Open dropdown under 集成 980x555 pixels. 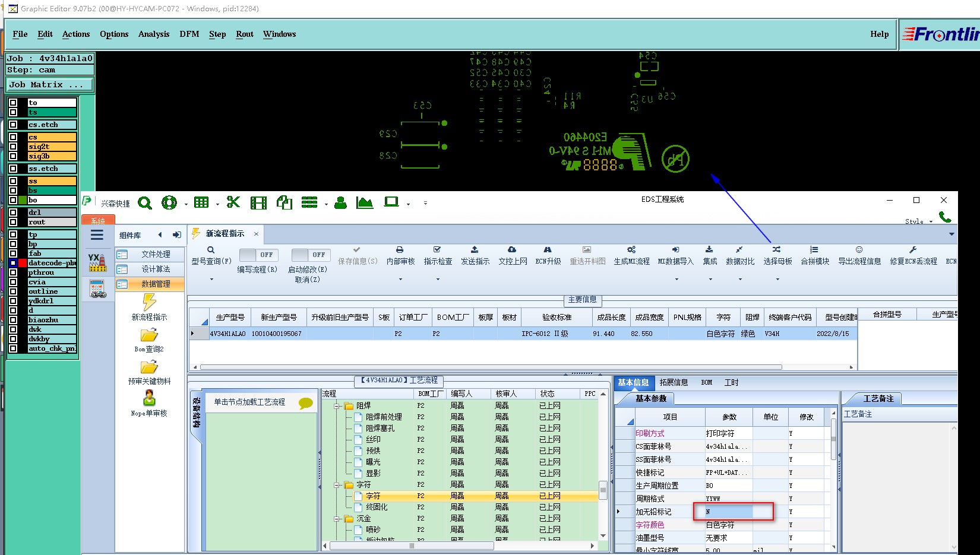point(710,279)
